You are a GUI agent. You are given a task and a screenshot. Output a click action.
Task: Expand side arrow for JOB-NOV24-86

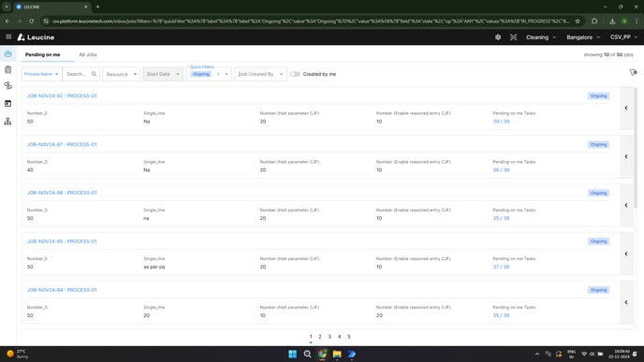click(626, 205)
